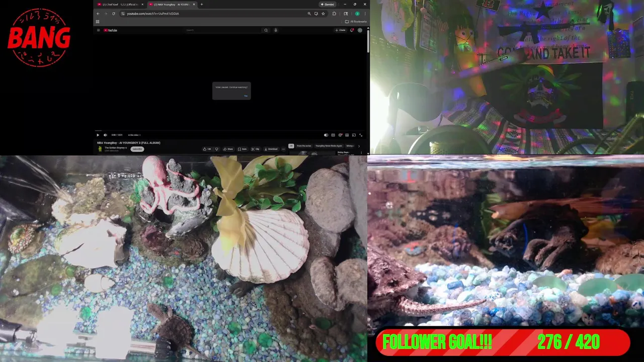View site information icon in address bar
The width and height of the screenshot is (644, 362).
tap(123, 14)
